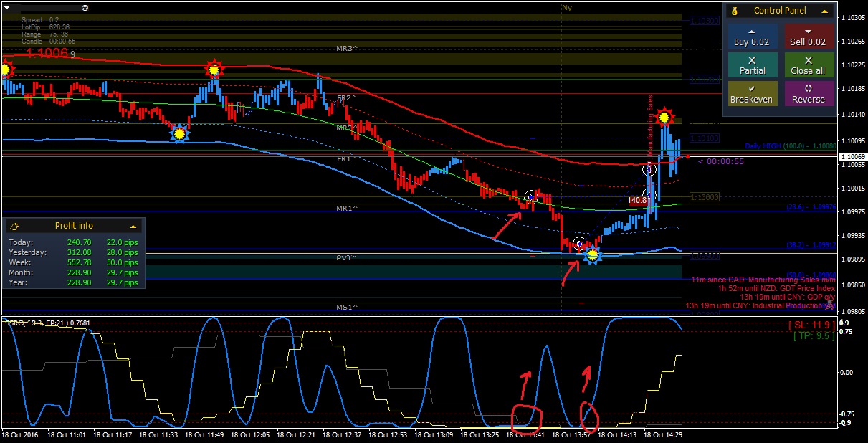Click the Spread 0.2 info line

[x=41, y=20]
